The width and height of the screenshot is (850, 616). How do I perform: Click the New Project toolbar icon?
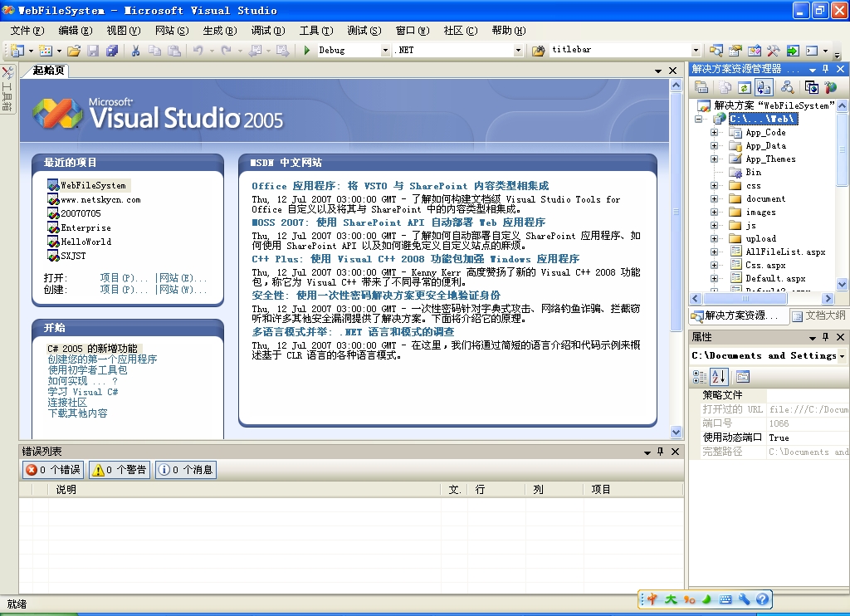click(18, 51)
